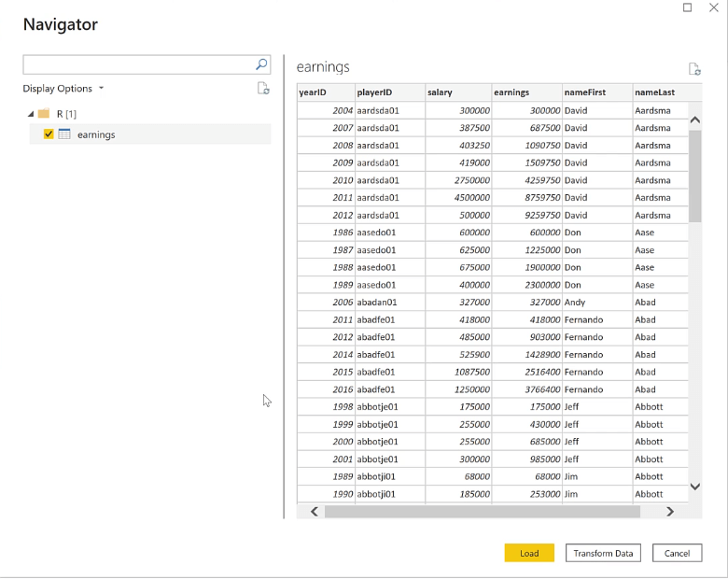The image size is (728, 579).
Task: Click the vertical scrollbar up arrow
Action: [695, 120]
